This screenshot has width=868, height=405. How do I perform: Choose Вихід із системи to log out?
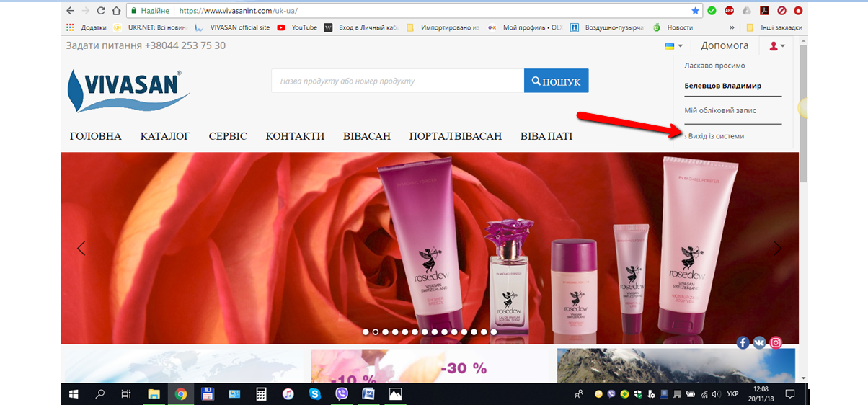(x=716, y=135)
